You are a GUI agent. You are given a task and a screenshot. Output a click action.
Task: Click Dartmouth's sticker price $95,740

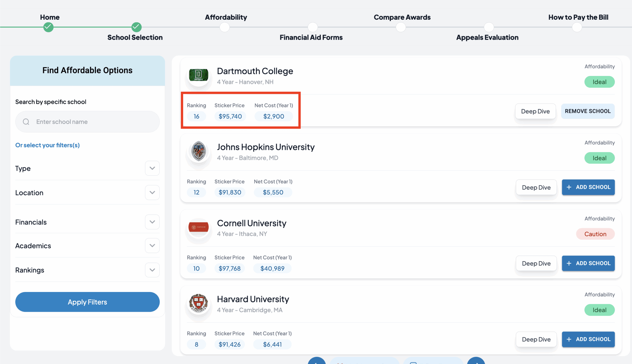[x=230, y=116]
